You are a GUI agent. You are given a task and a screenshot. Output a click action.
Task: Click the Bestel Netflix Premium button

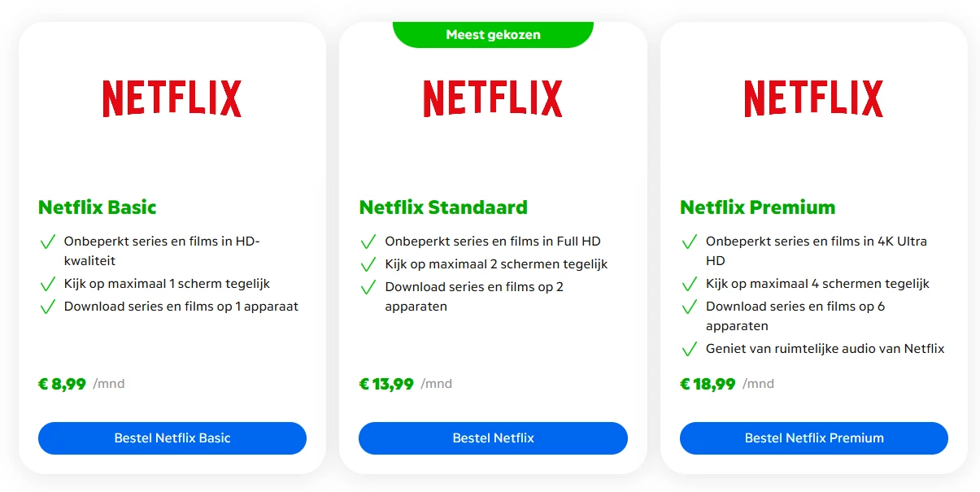click(813, 438)
